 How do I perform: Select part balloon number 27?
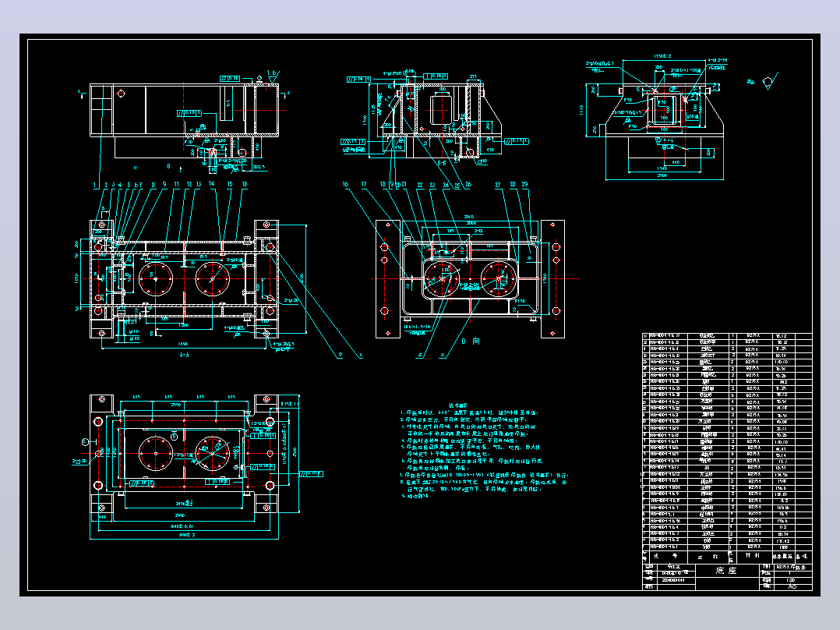tap(498, 185)
